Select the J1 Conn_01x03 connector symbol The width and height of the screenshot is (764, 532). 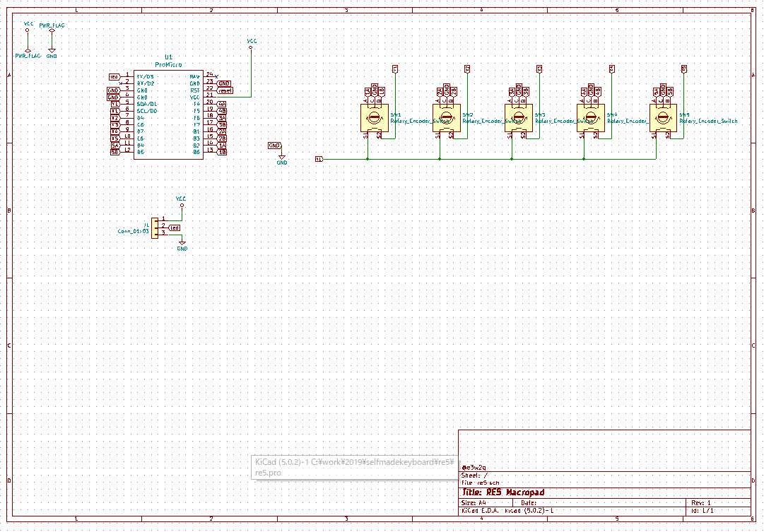coord(155,228)
